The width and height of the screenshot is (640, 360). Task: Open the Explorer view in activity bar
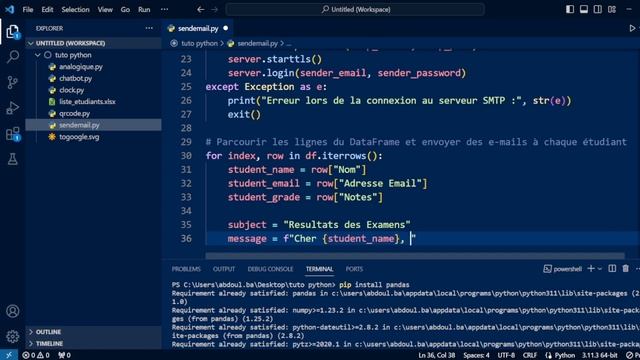point(13,31)
